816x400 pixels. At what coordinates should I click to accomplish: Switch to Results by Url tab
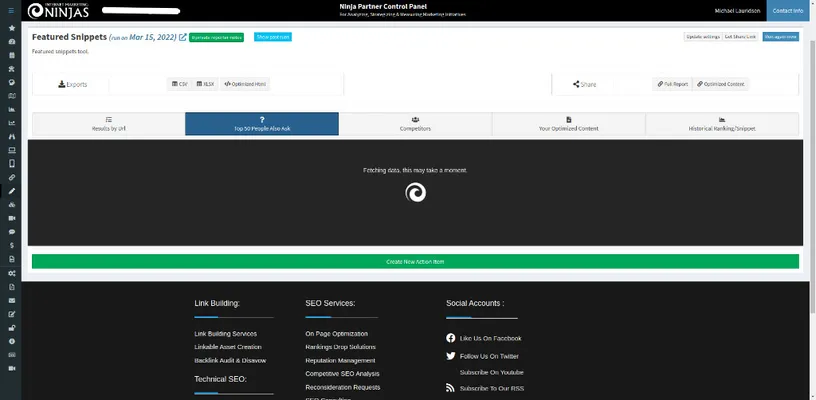click(108, 124)
